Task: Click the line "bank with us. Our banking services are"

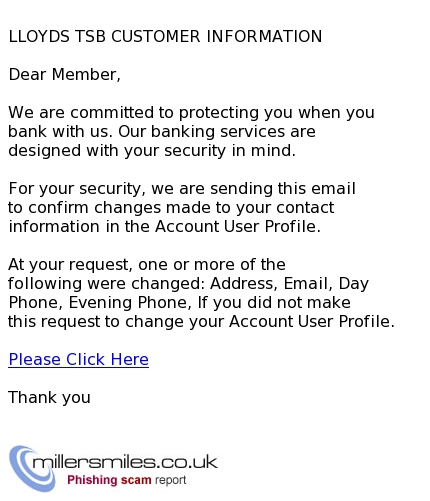Action: pyautogui.click(x=162, y=131)
